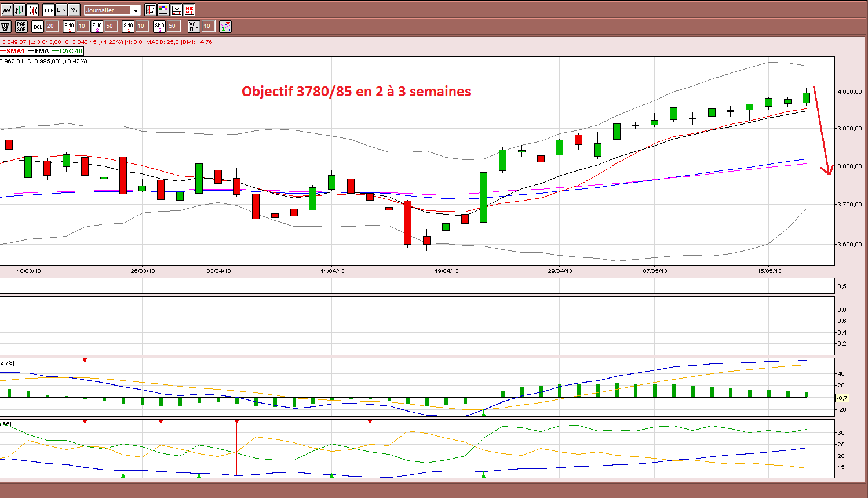The width and height of the screenshot is (868, 498).
Task: Click the 3 800,00 price axis label
Action: click(x=850, y=166)
